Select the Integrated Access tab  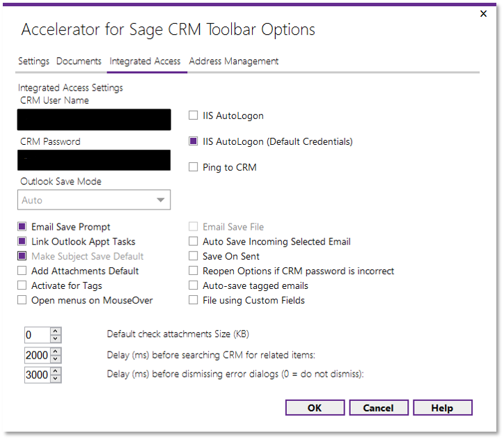tap(145, 61)
